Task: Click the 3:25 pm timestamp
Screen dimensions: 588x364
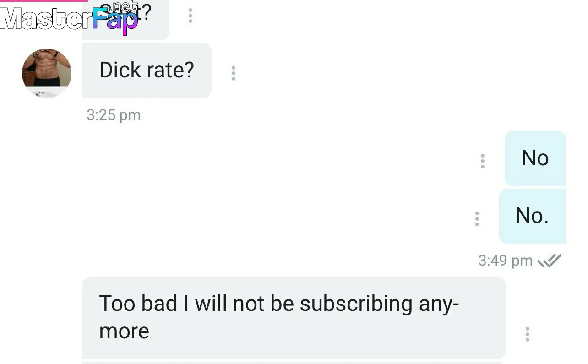Action: (x=114, y=114)
